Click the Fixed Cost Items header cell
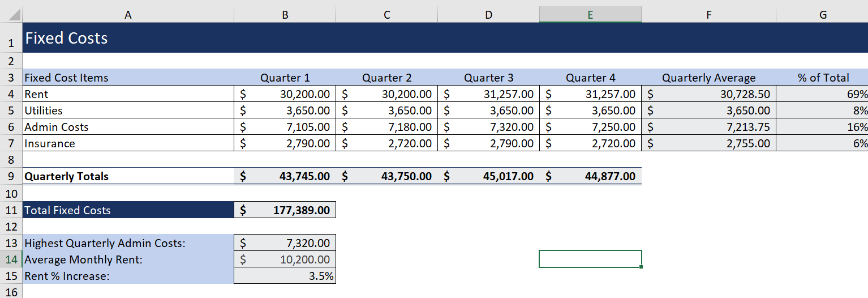 [128, 78]
